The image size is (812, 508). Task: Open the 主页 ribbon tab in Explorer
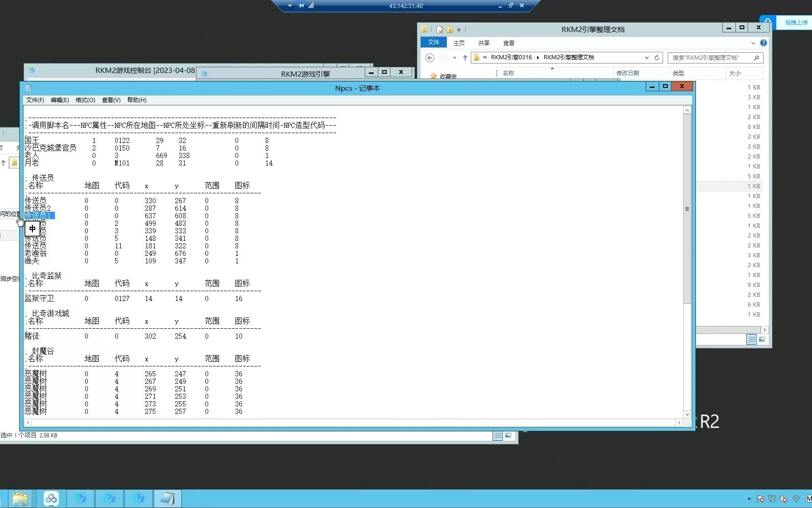tap(459, 43)
